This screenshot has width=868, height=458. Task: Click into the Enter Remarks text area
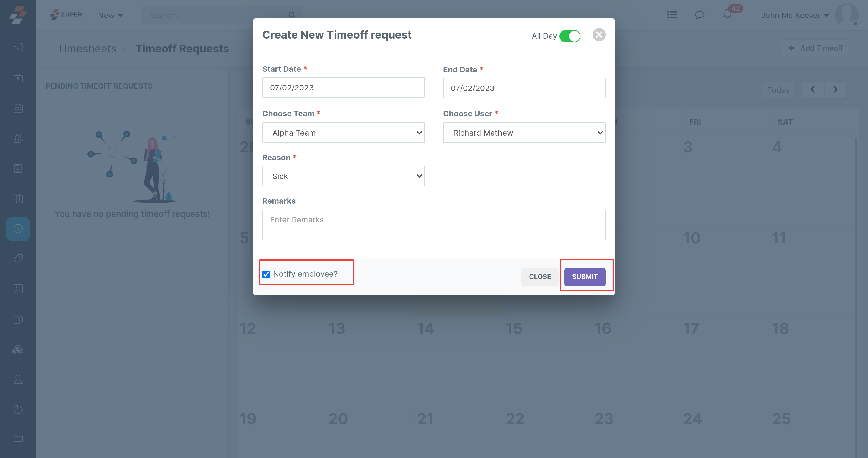[x=434, y=225]
